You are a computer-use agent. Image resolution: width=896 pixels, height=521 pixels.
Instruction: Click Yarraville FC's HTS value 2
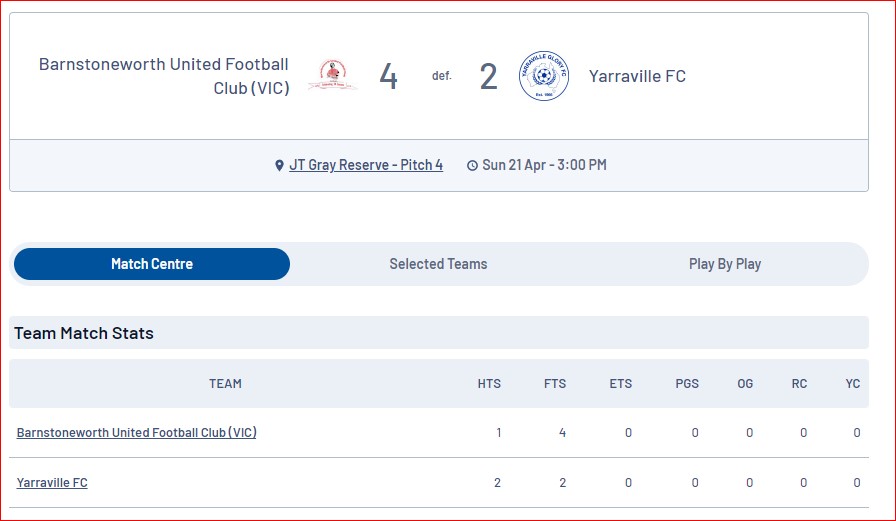tap(497, 483)
